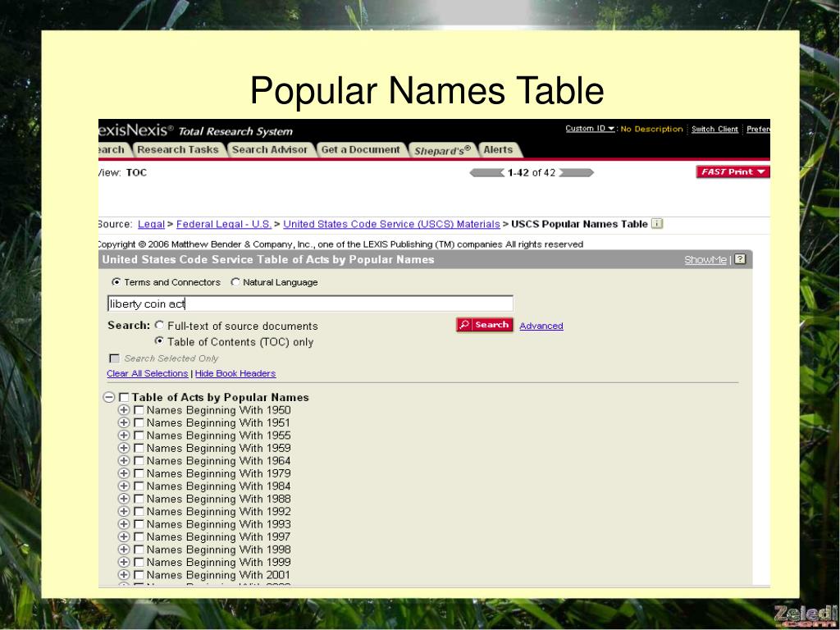This screenshot has height=630, width=840.
Task: Switch to the Get a Document tab
Action: (x=360, y=150)
